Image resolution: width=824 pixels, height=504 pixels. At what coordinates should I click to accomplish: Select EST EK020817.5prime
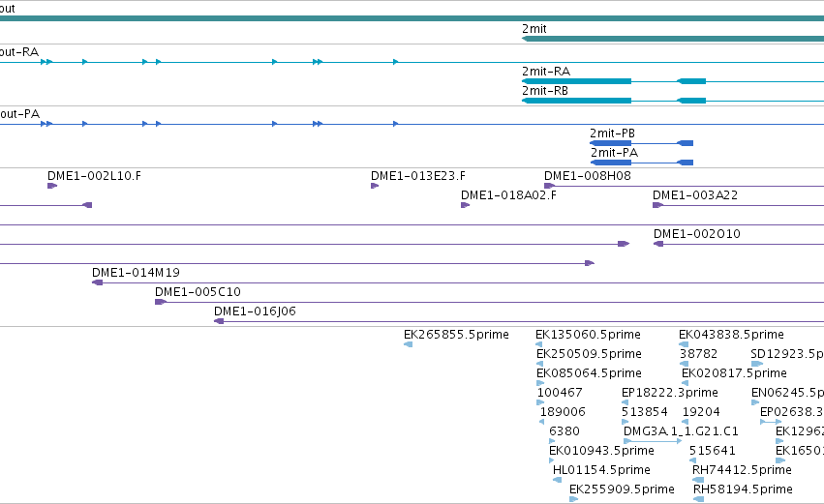(x=734, y=373)
